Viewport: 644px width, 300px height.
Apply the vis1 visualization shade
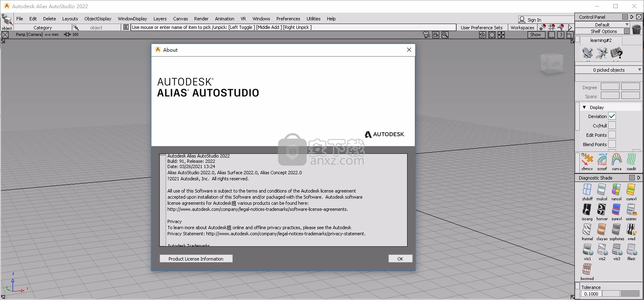click(587, 250)
